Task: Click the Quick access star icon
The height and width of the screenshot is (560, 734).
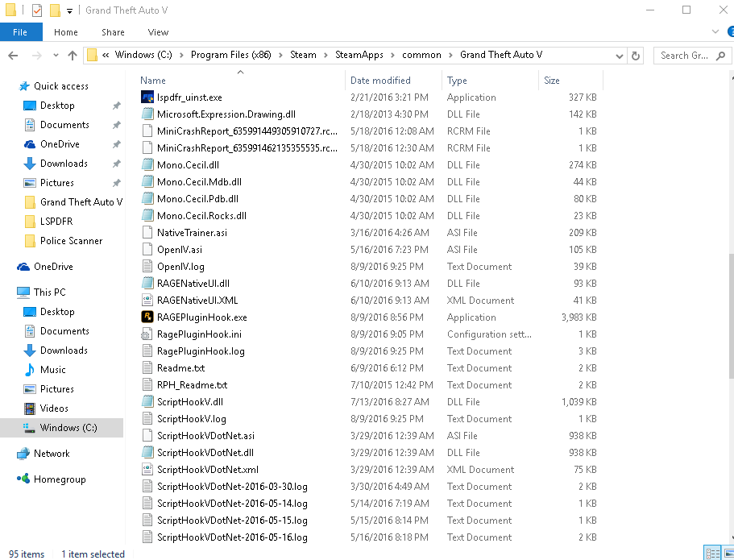Action: click(24, 86)
